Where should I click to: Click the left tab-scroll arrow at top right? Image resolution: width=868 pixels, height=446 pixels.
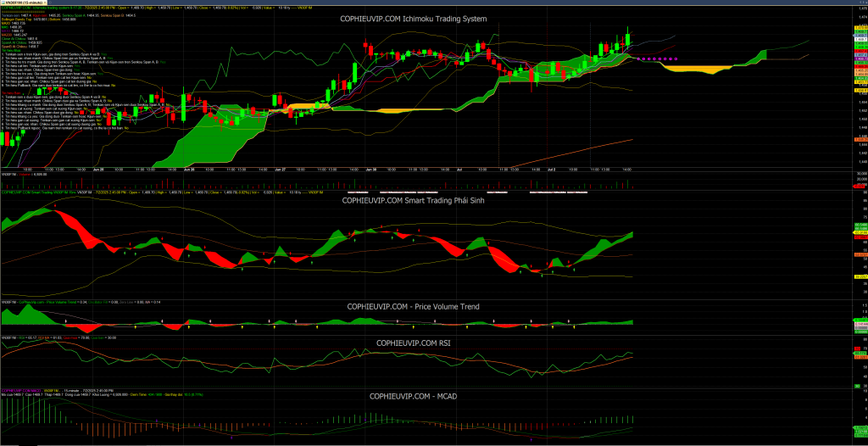tap(860, 3)
